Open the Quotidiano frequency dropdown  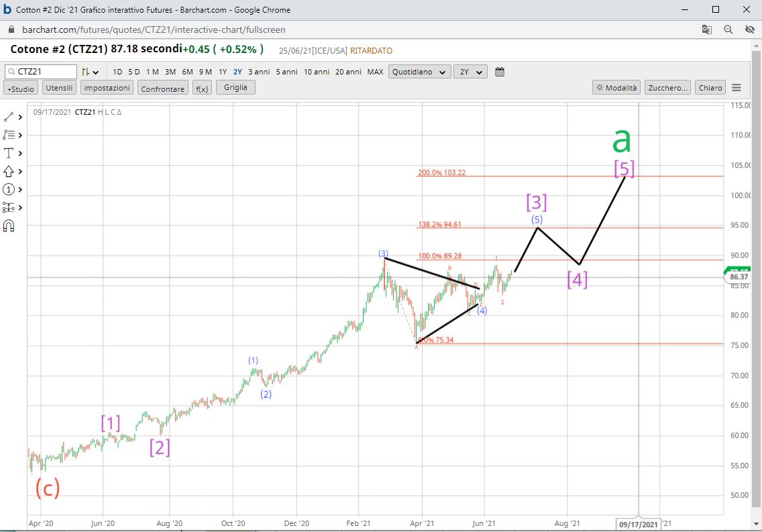pyautogui.click(x=419, y=72)
